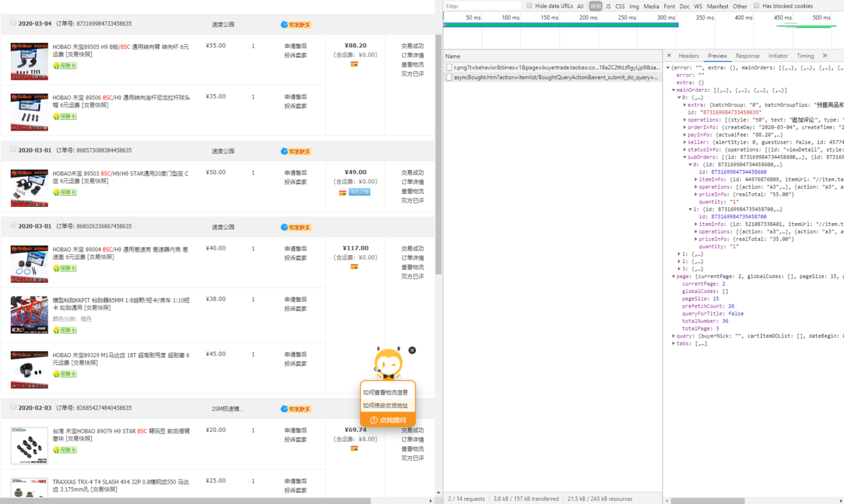Click credit card icon under ¥117.00 total

click(354, 267)
